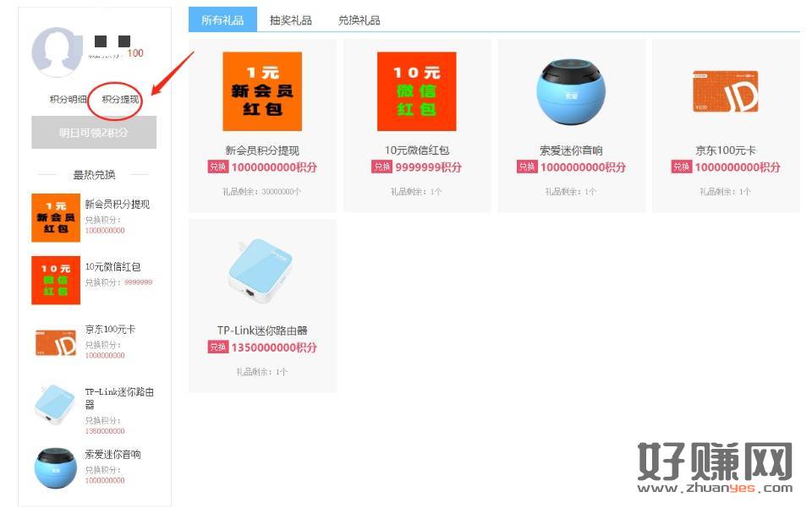Click the sidebar 索爱迷你音响 thumbnail
The width and height of the screenshot is (812, 508).
tap(56, 467)
